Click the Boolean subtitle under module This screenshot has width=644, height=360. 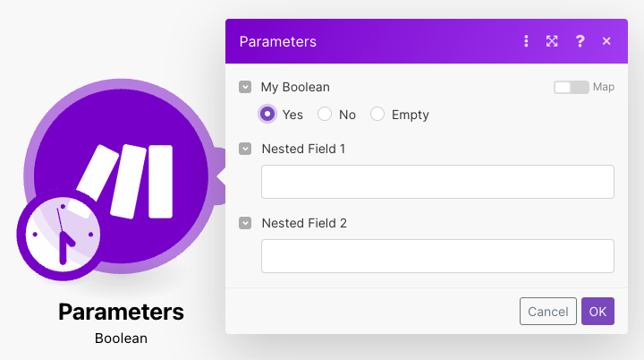pos(121,339)
